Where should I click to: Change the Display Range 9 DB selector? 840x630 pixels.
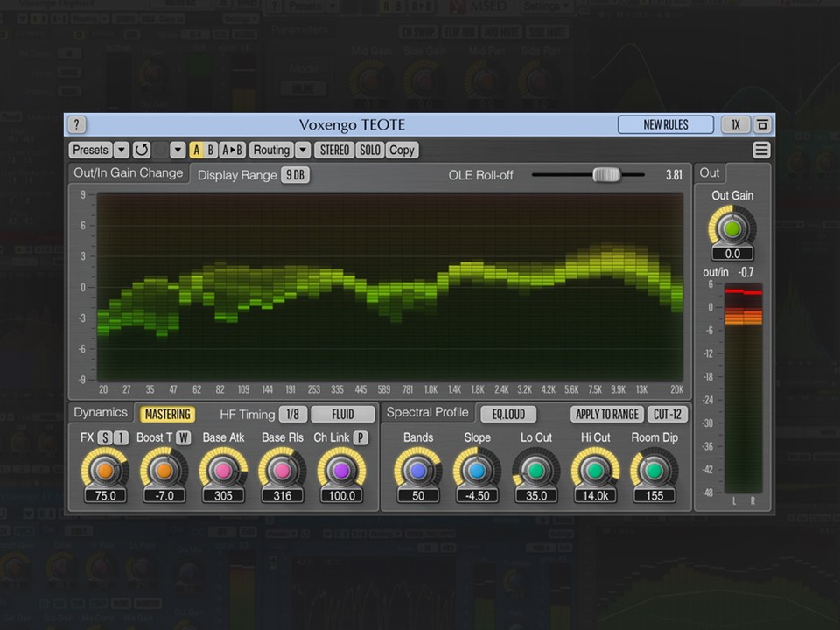tap(295, 175)
